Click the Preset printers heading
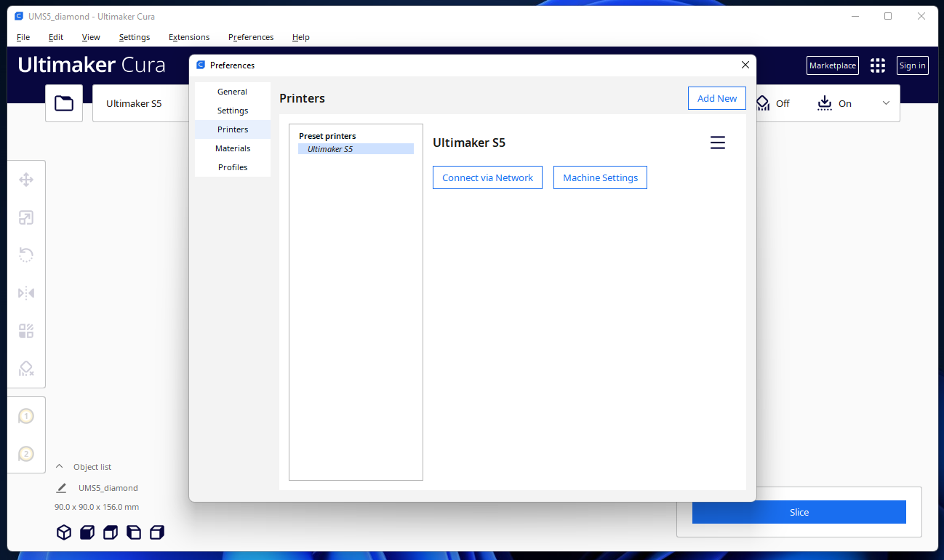Screen dimensions: 944x560 pos(327,136)
